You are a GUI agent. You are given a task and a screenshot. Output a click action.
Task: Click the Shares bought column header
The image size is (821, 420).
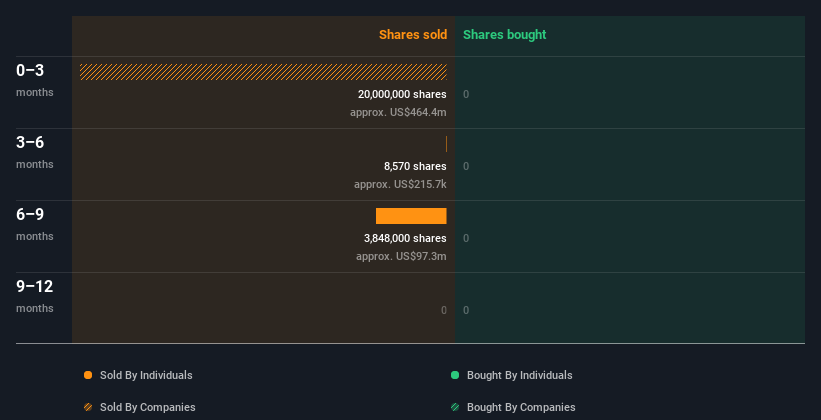(x=504, y=35)
